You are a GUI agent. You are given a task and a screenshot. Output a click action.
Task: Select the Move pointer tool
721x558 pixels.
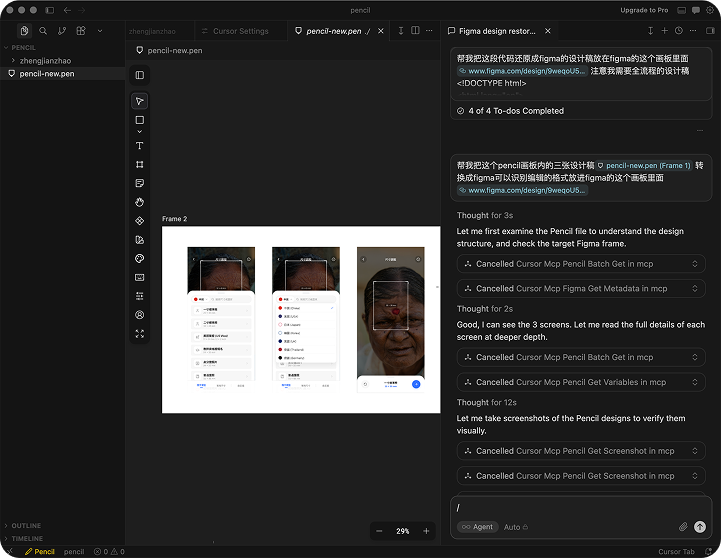click(x=140, y=101)
